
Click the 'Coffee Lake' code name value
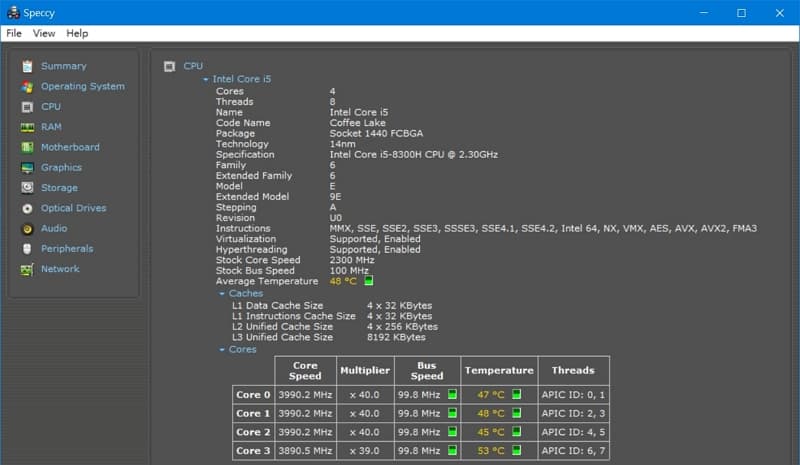pyautogui.click(x=358, y=123)
